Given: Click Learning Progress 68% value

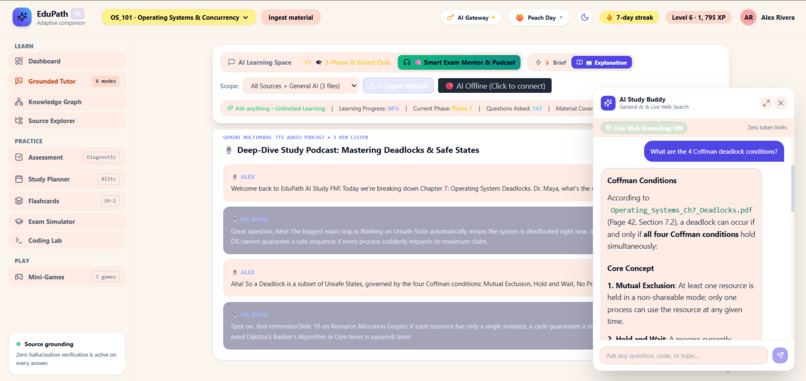Looking at the screenshot, I should pos(393,108).
